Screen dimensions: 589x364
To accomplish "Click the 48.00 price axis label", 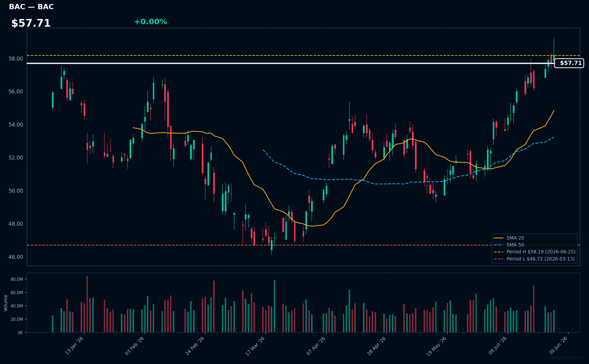I will click(x=16, y=224).
